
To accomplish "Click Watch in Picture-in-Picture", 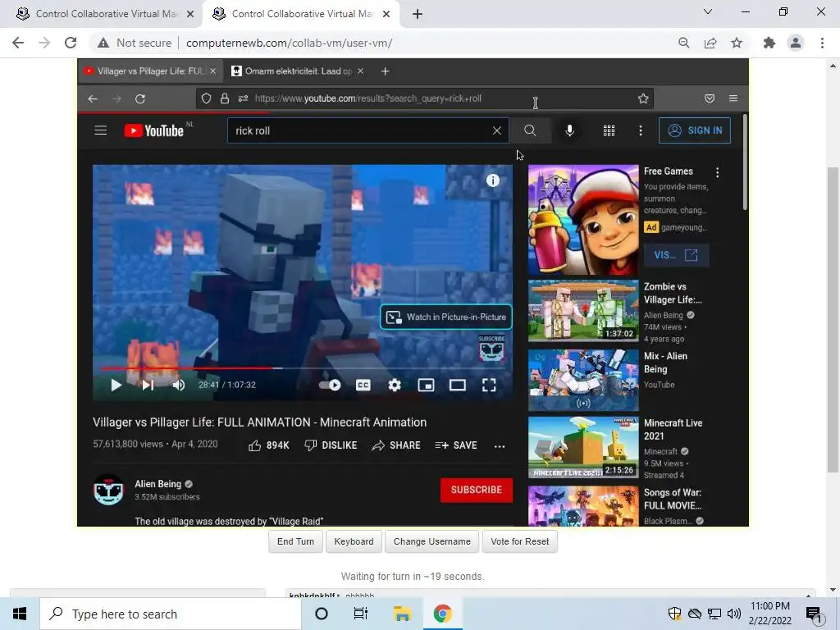I will pyautogui.click(x=446, y=317).
